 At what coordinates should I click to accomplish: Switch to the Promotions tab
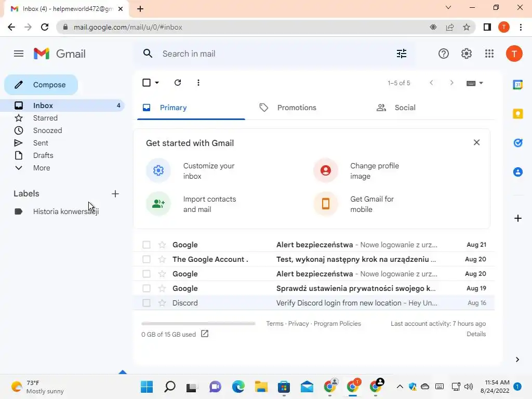coord(297,108)
